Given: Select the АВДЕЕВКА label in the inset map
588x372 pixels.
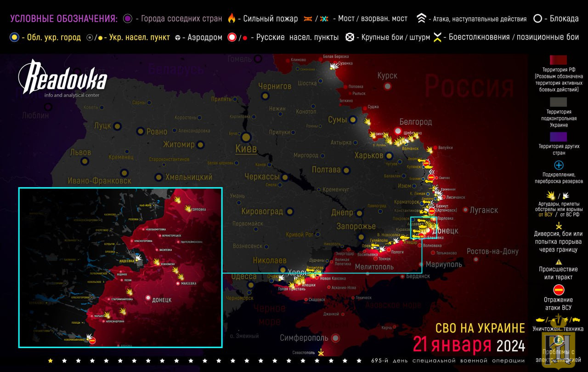Looking at the screenshot, I should [126, 261].
